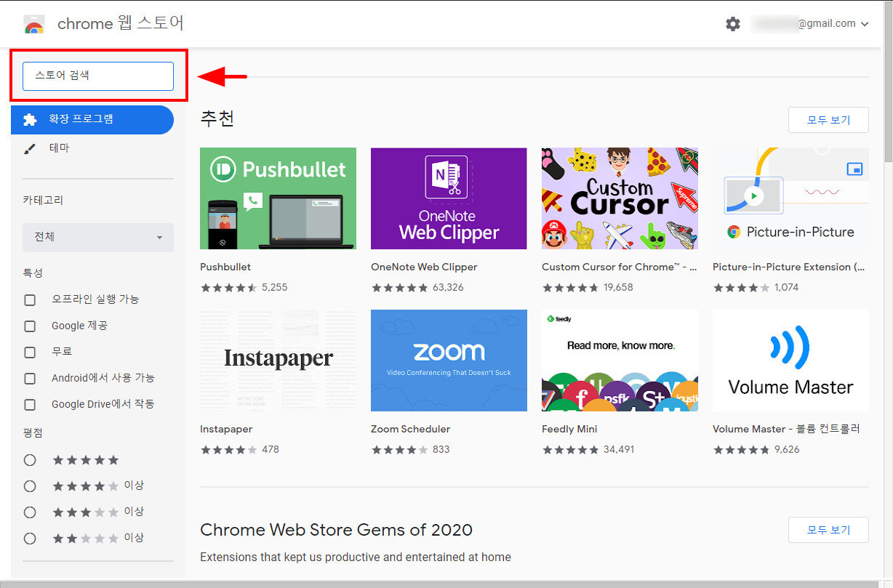The image size is (893, 588).
Task: Click the Feedly Mini title text
Action: click(x=569, y=429)
